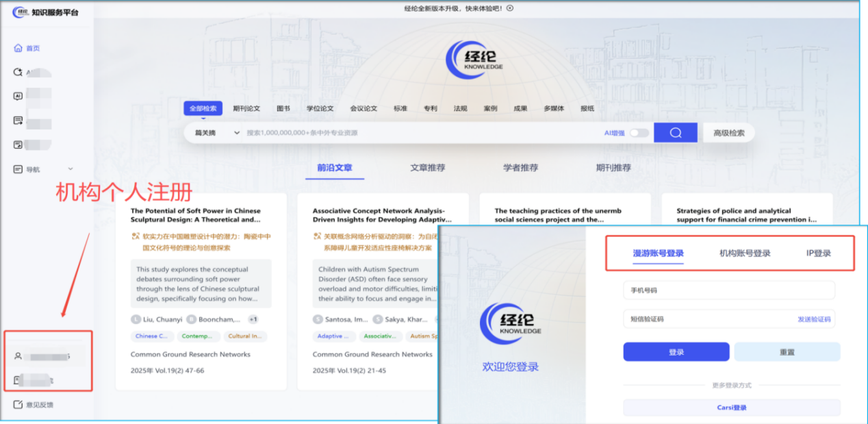Open the 篇关摘 search field dropdown
Viewport: 868px width, 424px height.
click(x=217, y=133)
